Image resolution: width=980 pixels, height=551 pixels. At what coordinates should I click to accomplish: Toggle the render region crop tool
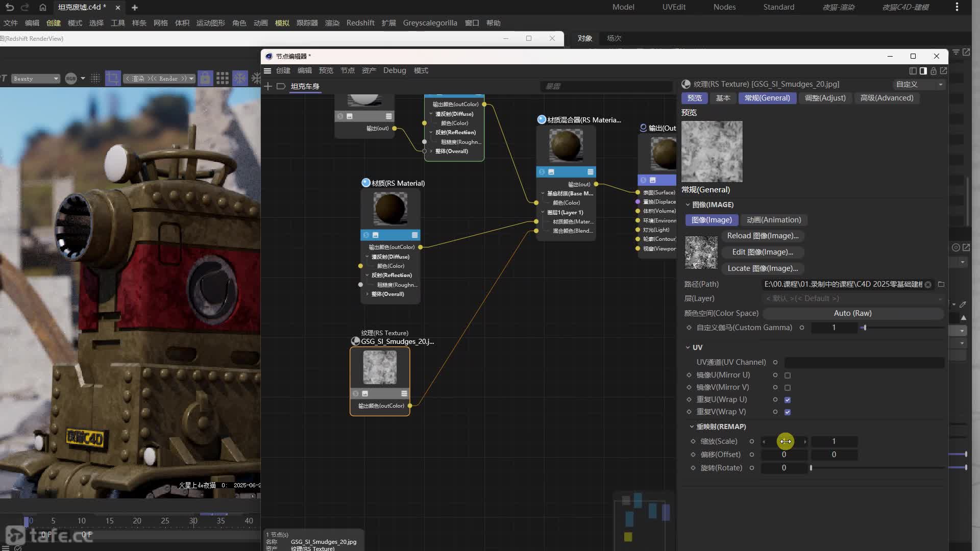113,78
